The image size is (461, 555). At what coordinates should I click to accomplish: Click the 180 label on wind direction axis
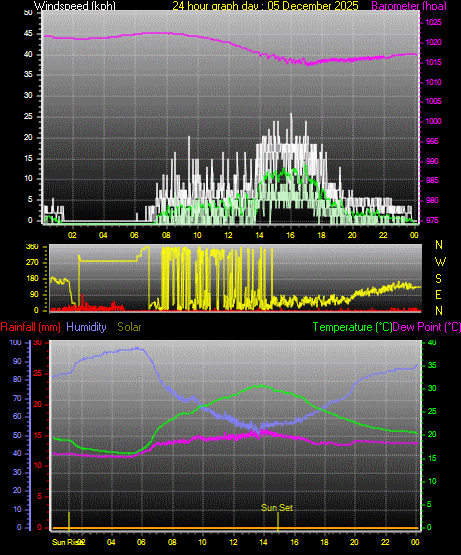[32, 279]
